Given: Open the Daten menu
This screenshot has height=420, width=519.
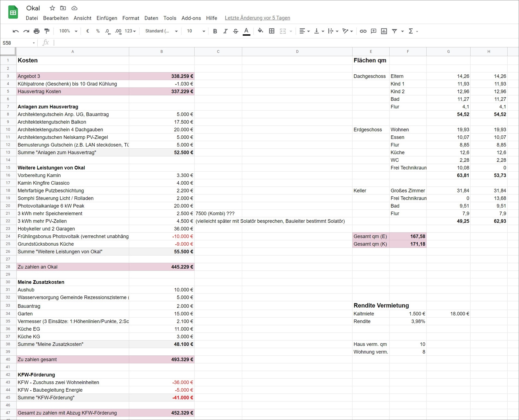Looking at the screenshot, I should pos(151,18).
